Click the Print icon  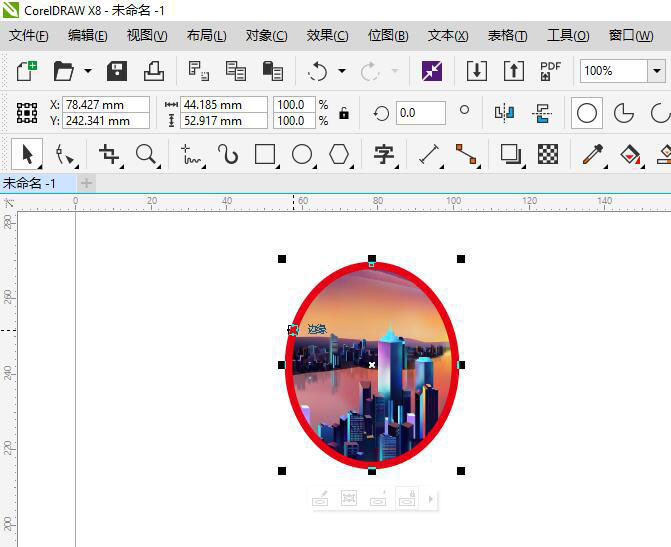[x=154, y=71]
